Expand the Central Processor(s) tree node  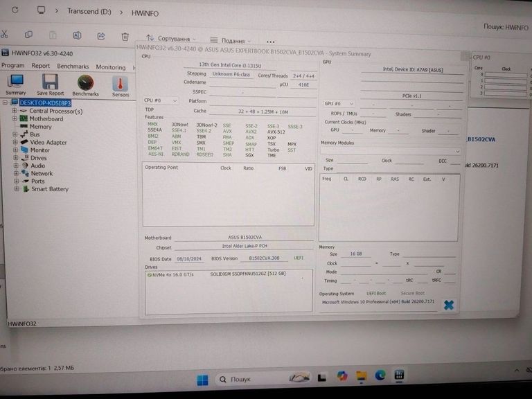point(15,111)
